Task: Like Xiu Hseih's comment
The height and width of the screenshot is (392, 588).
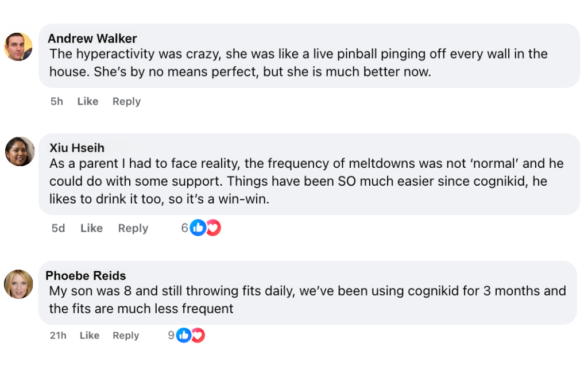Action: [91, 228]
